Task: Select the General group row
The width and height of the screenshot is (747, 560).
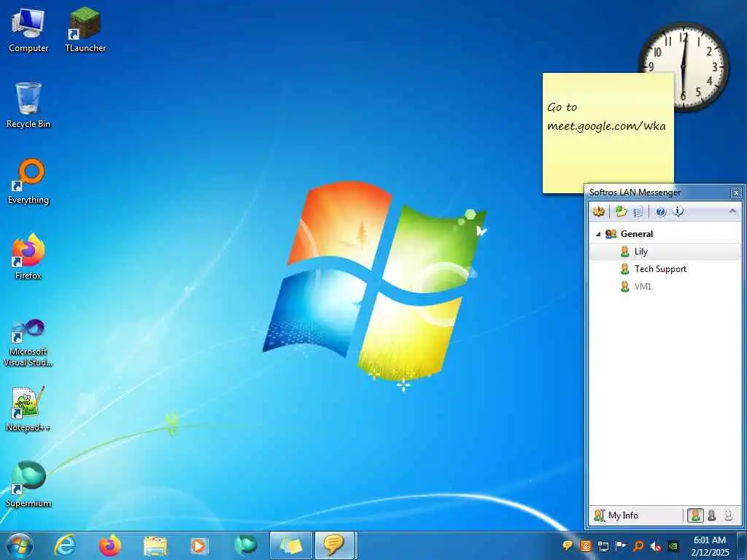Action: click(665, 234)
